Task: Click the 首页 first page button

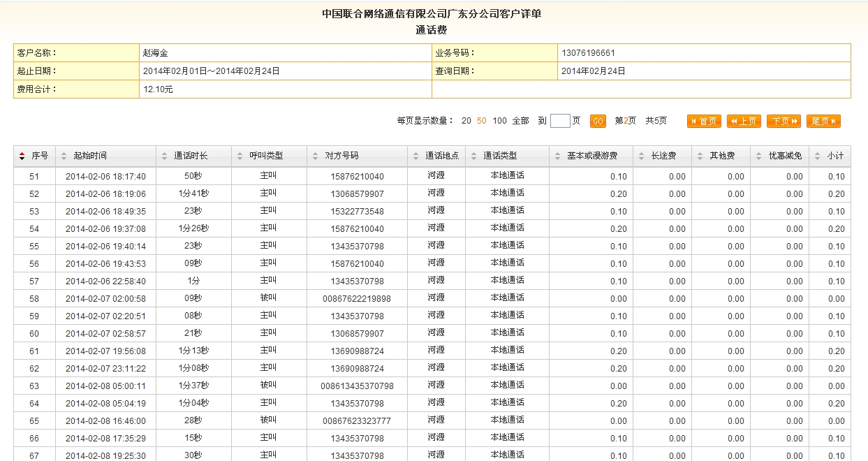Action: pos(704,121)
